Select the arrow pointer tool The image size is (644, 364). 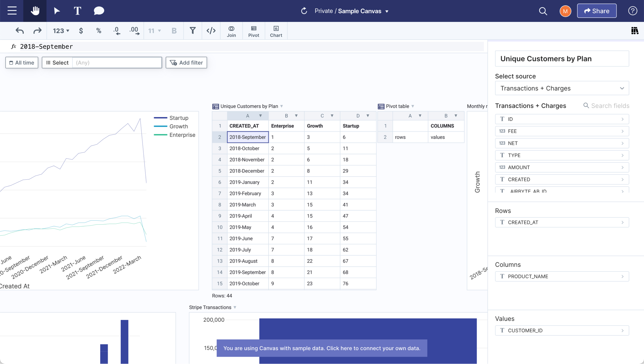tap(57, 11)
